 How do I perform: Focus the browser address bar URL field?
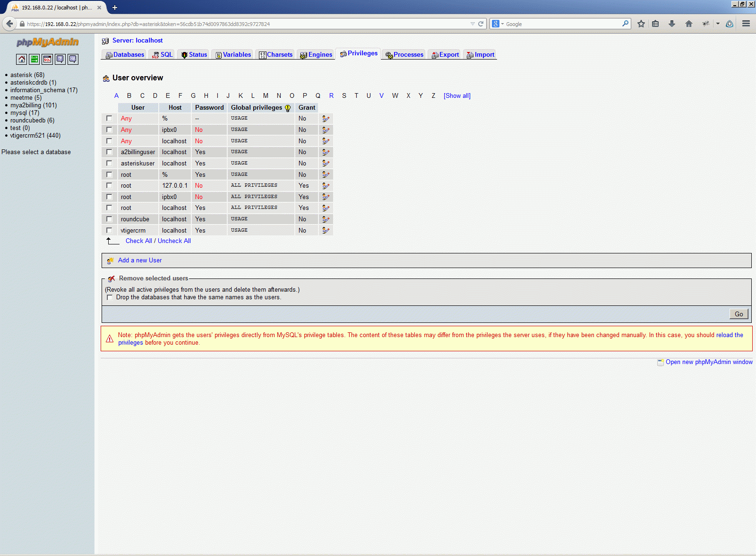click(x=246, y=24)
